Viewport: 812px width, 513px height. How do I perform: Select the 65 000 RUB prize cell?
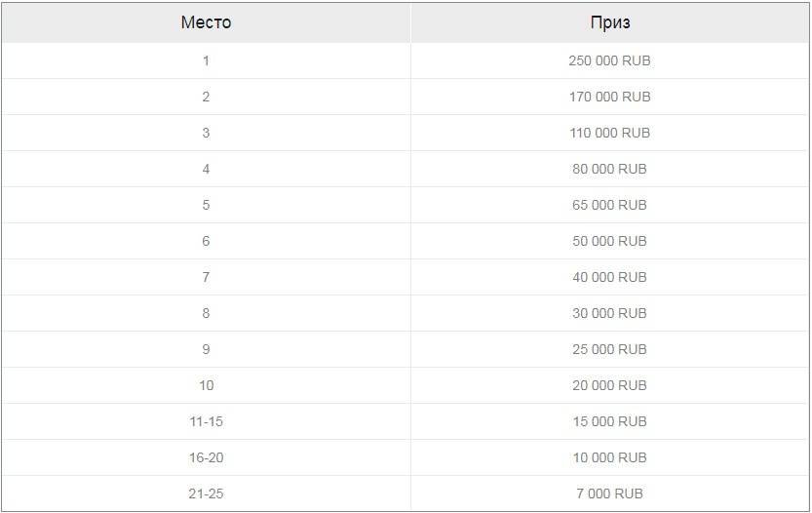pos(609,205)
